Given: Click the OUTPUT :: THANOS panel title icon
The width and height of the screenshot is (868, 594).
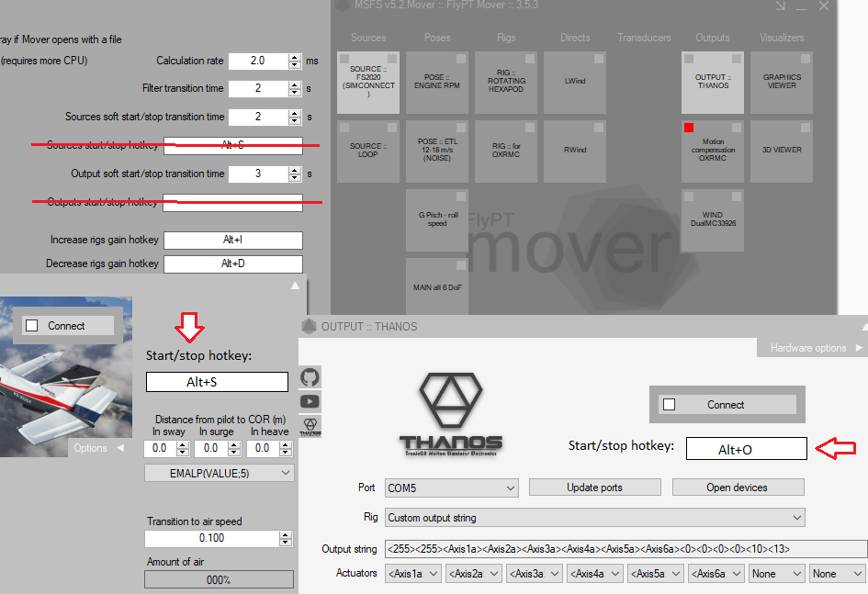Looking at the screenshot, I should tap(309, 326).
